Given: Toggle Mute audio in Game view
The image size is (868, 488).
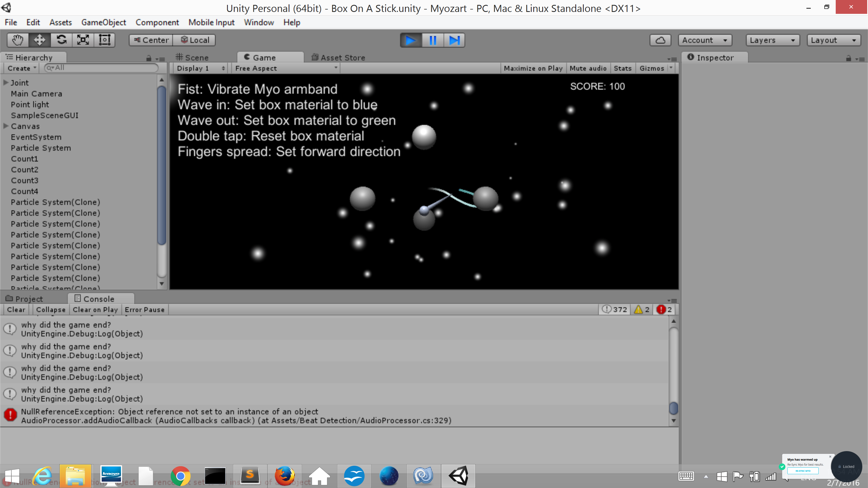Looking at the screenshot, I should coord(588,68).
